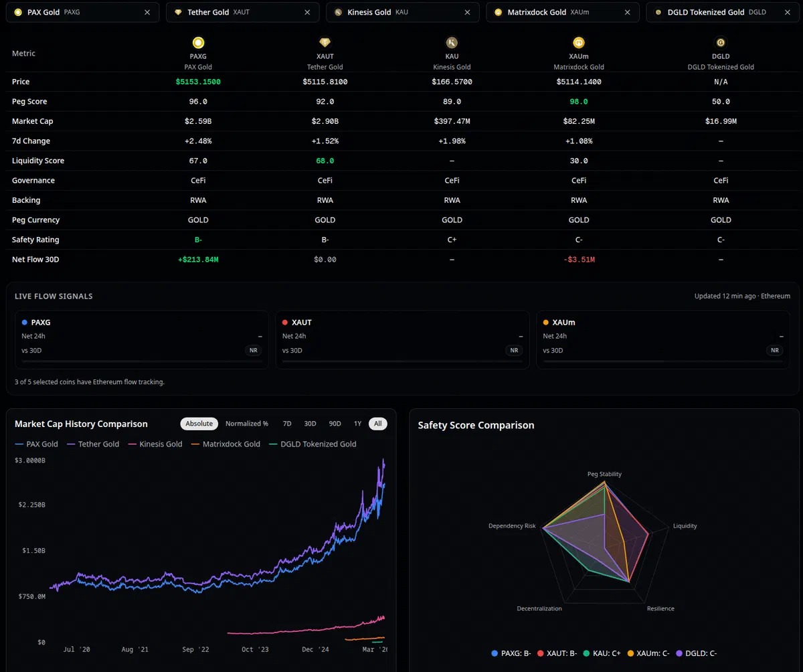803x672 pixels.
Task: Click the Dependency Risk radar axis label
Action: pos(512,526)
